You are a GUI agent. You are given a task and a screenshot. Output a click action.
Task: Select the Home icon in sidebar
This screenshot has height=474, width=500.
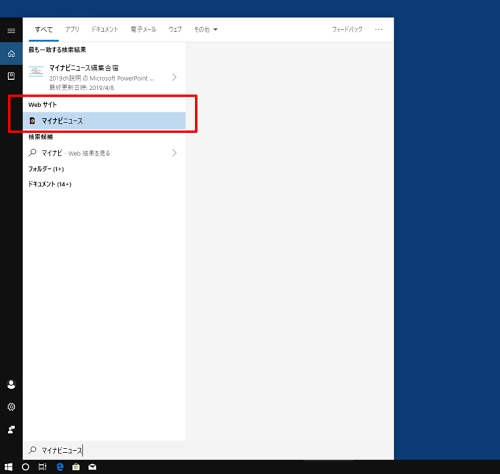(11, 53)
